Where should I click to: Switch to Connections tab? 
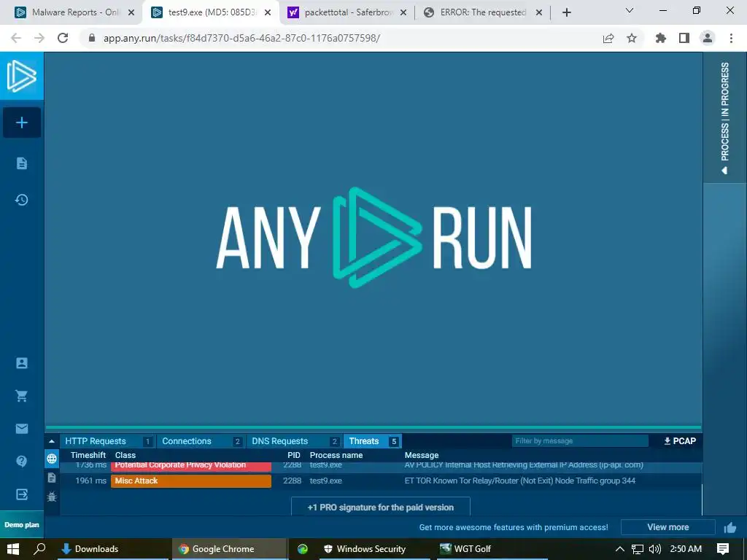201,441
